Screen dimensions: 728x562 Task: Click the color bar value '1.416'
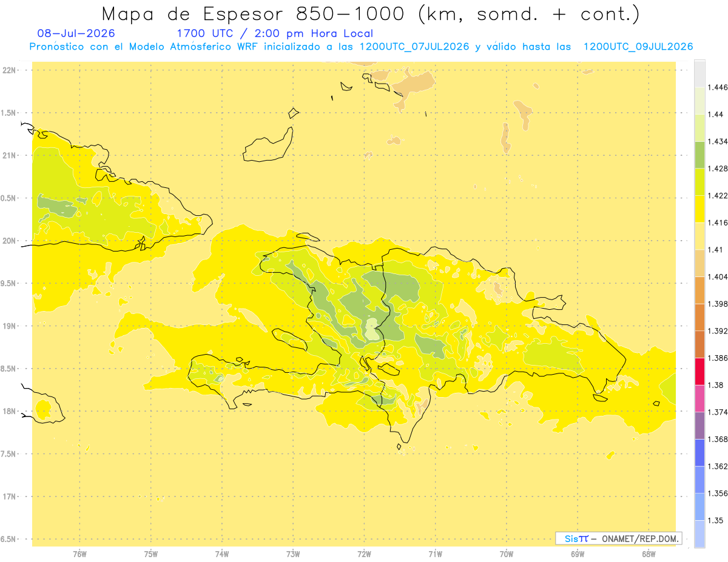(718, 222)
